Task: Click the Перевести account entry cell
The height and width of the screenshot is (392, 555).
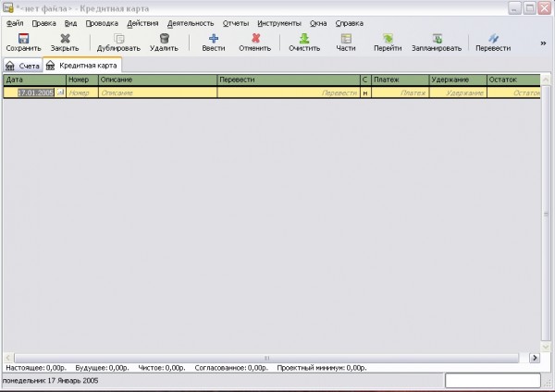Action: (x=289, y=92)
